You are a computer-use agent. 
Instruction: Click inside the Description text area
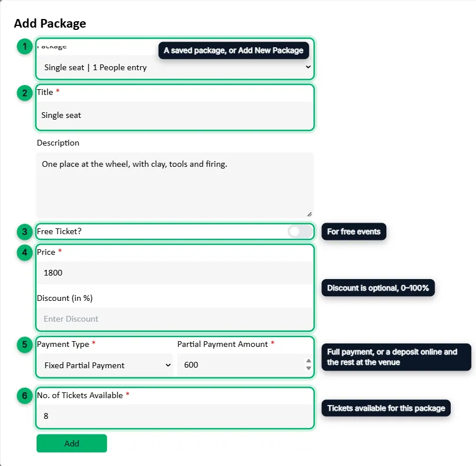point(175,185)
